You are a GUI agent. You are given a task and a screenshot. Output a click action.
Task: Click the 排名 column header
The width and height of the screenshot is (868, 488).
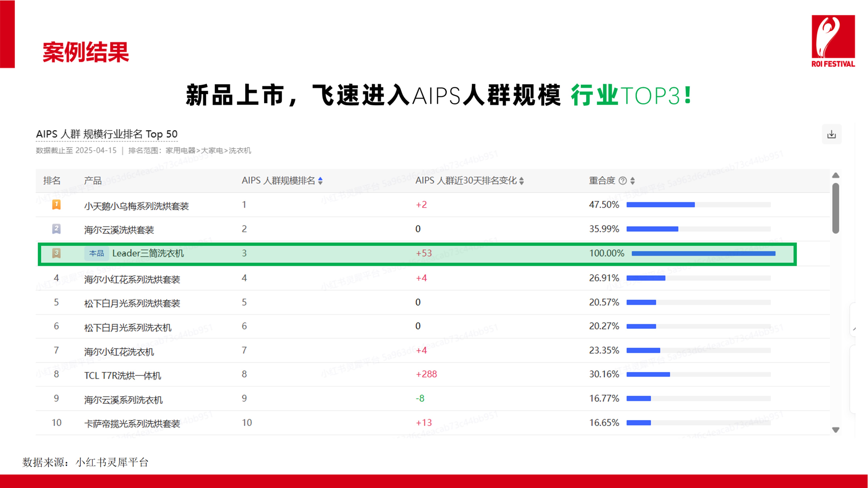(52, 181)
